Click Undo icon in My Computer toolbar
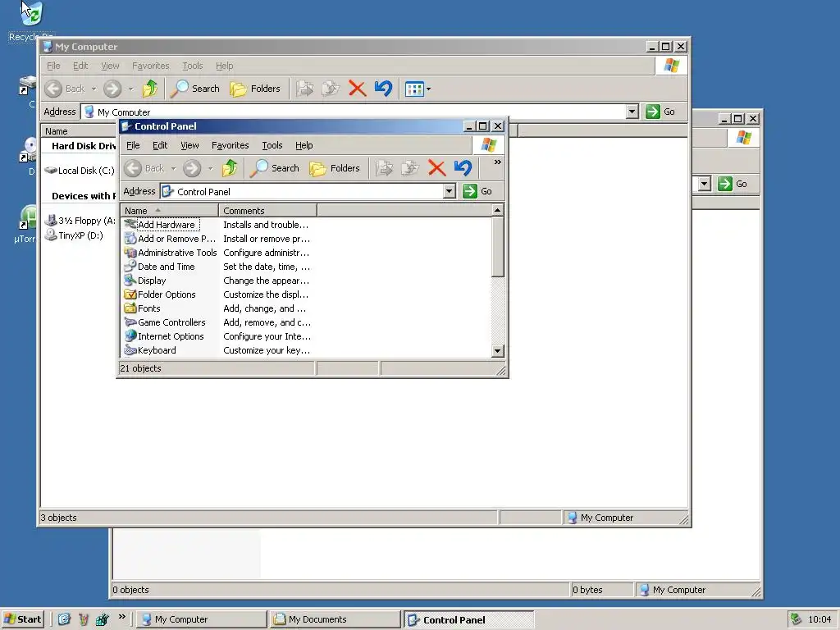 coord(384,89)
